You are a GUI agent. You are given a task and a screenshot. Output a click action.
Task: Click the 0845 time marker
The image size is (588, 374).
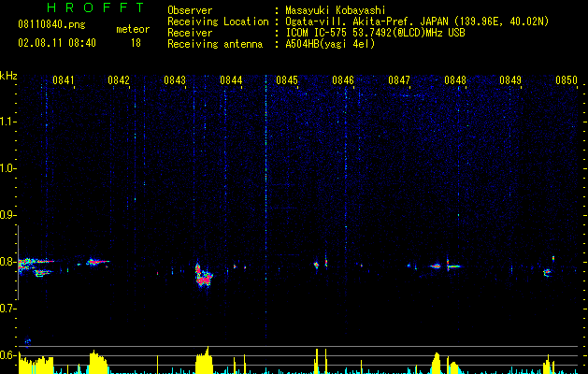pyautogui.click(x=287, y=80)
